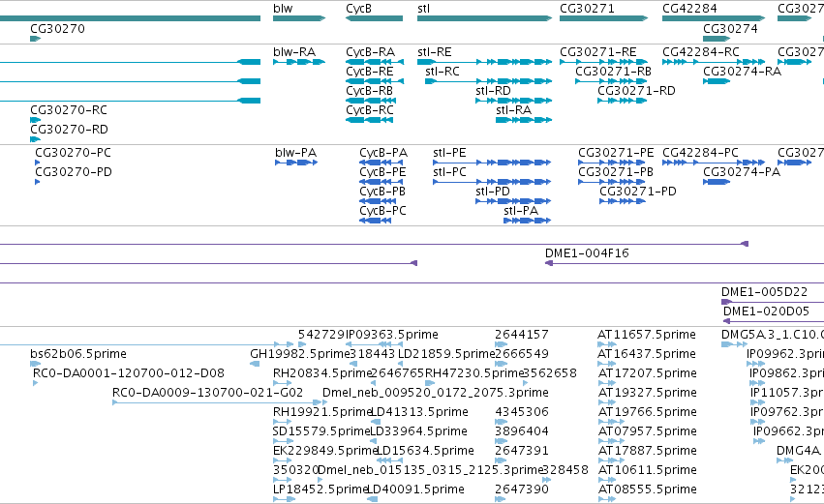Screen dimensions: 824x504
Task: Click the AT16437.5prime EST
Action: 606,364
